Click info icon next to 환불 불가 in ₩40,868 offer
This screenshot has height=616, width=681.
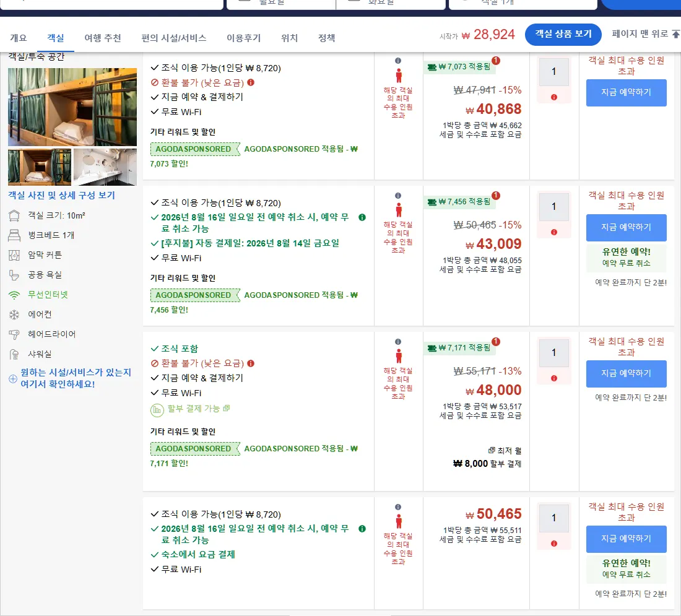coord(251,82)
